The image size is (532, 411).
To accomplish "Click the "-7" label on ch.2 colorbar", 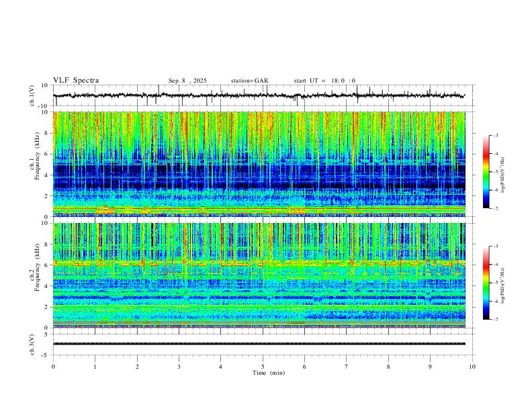I will click(496, 320).
